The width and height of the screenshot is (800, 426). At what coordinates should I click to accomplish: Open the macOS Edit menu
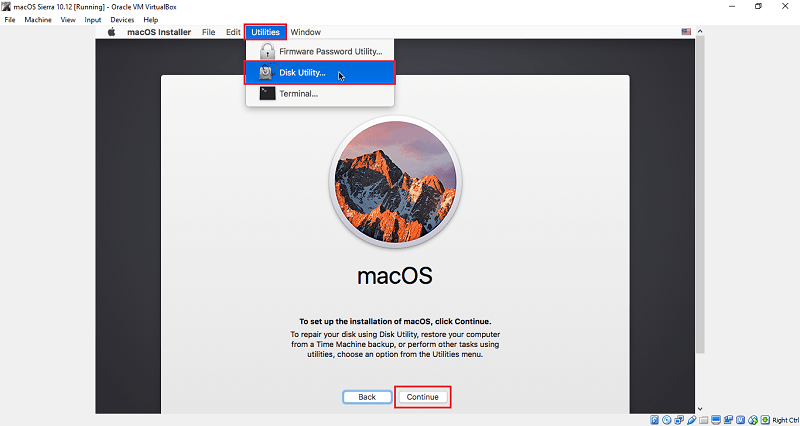click(x=233, y=32)
